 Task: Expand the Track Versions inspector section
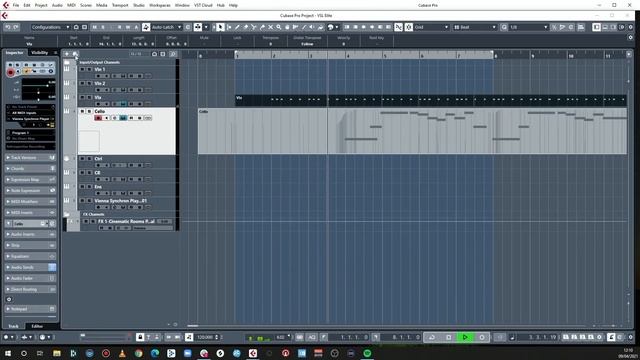(x=31, y=158)
